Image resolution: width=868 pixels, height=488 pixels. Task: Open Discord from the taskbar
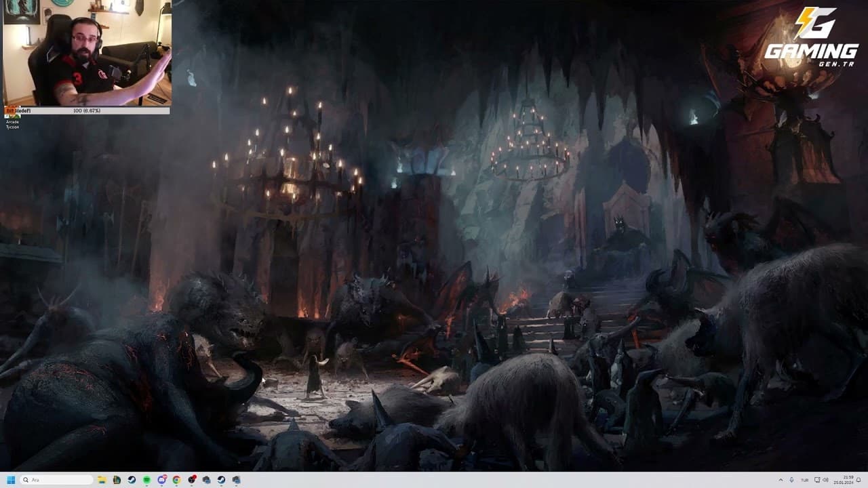coord(162,480)
